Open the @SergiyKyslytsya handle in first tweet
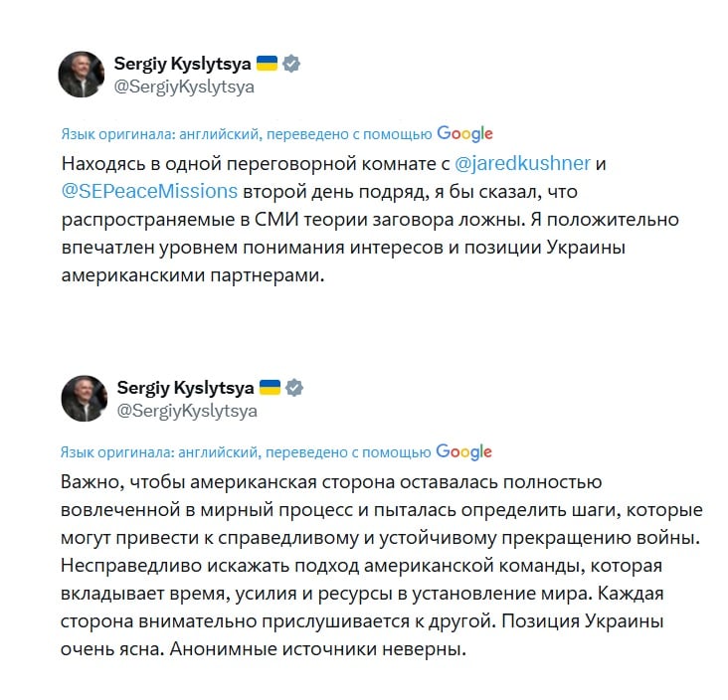Viewport: 728px width, 700px height. (x=184, y=87)
